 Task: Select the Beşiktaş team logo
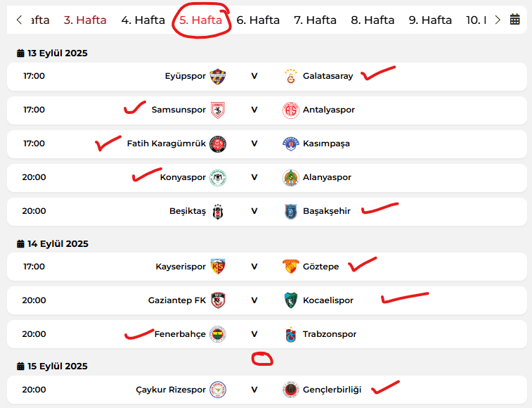pyautogui.click(x=217, y=211)
